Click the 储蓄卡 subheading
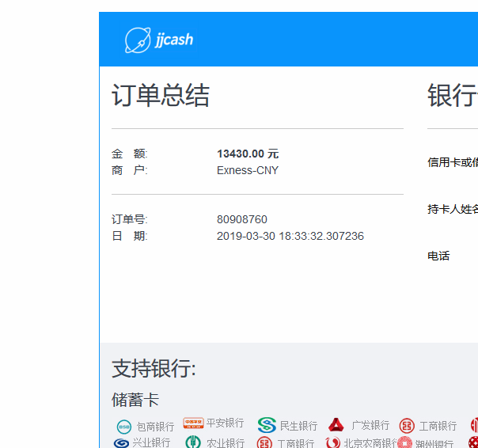This screenshot has height=448, width=478. pos(135,400)
